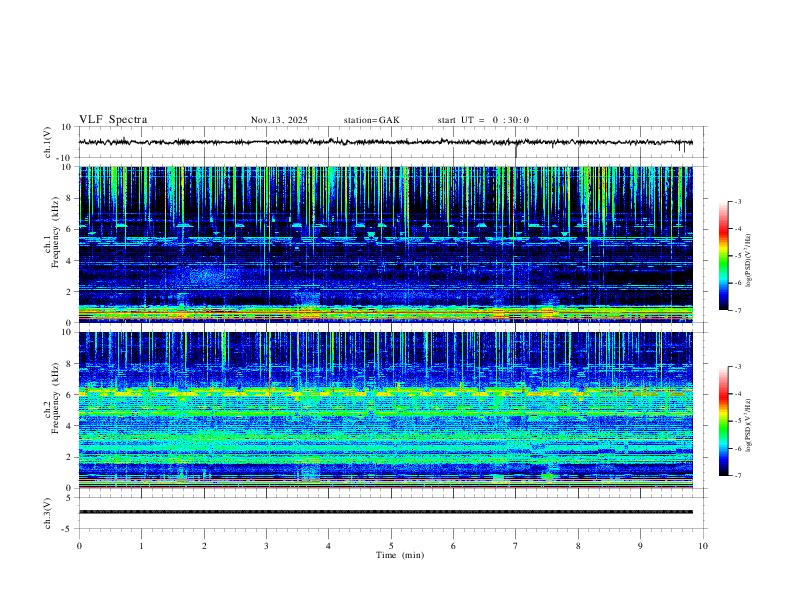792x612 pixels.
Task: Click the time axis tick label "0"
Action: pos(79,546)
